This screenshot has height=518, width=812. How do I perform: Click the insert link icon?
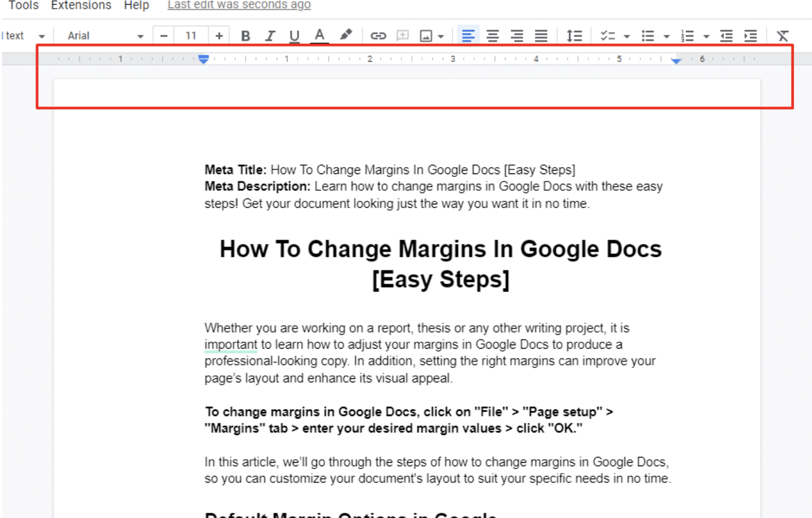pyautogui.click(x=378, y=36)
